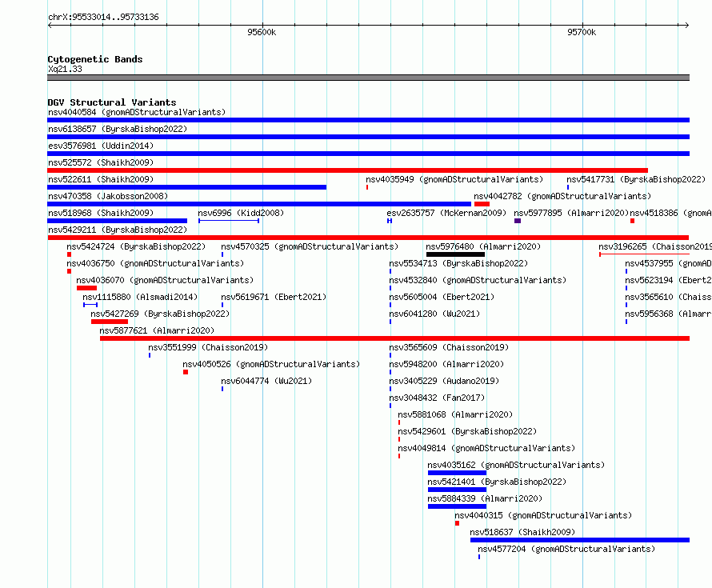
Task: Open the nsv470358 Jakobsson2008 variant label
Action: point(108,196)
